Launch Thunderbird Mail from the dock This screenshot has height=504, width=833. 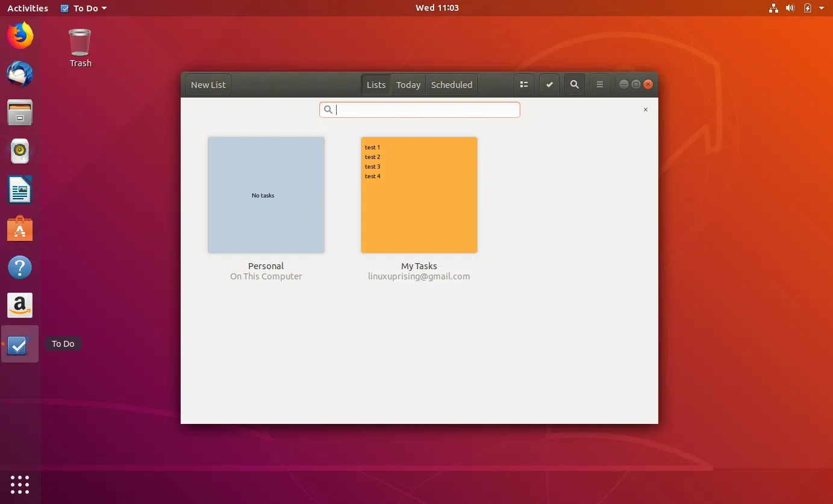pyautogui.click(x=20, y=74)
